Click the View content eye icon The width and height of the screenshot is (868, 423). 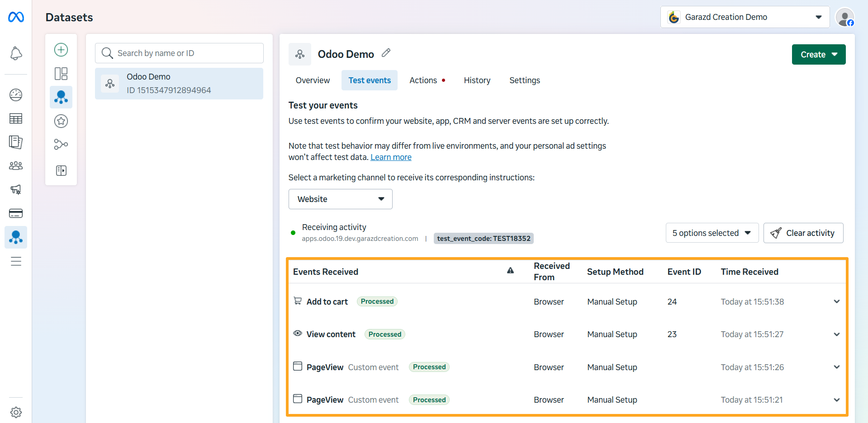pyautogui.click(x=298, y=334)
